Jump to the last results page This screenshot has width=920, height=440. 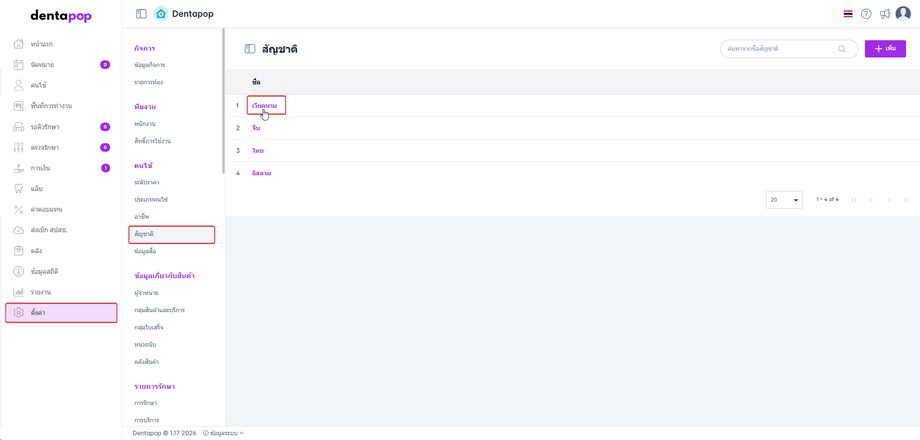click(906, 200)
